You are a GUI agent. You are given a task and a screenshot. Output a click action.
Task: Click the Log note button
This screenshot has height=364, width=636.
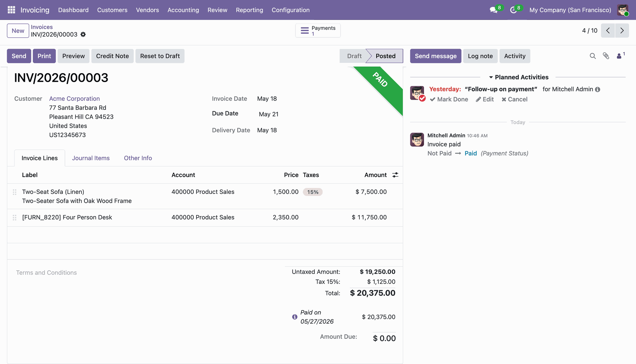coord(480,56)
